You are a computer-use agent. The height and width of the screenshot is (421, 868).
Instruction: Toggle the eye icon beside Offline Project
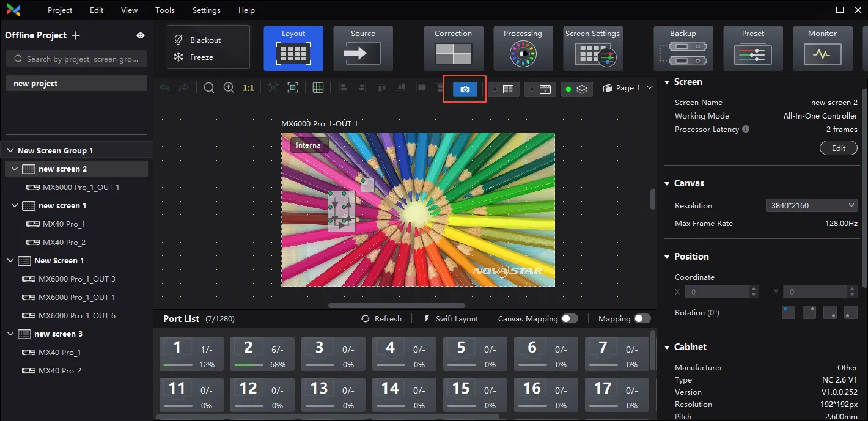click(141, 35)
